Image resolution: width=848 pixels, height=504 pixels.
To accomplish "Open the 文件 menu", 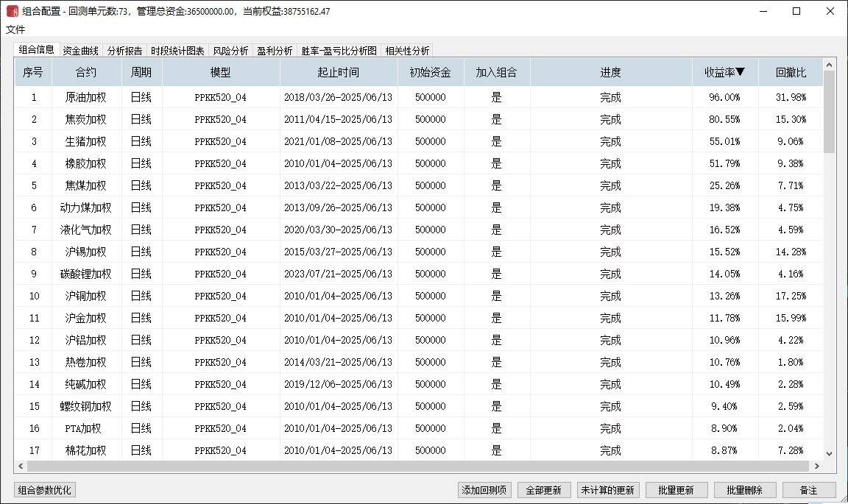I will [x=15, y=29].
